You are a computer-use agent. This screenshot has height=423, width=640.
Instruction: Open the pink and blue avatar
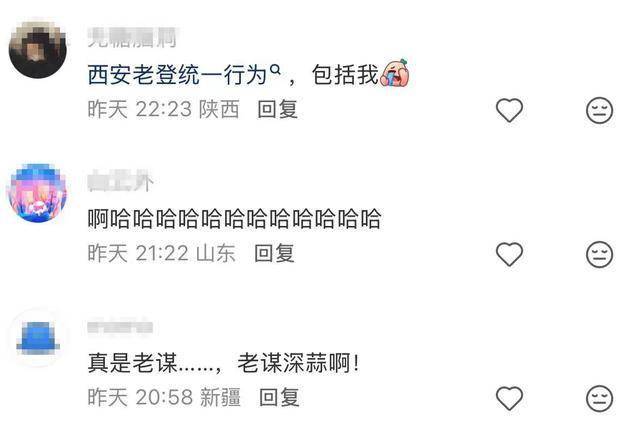38,193
